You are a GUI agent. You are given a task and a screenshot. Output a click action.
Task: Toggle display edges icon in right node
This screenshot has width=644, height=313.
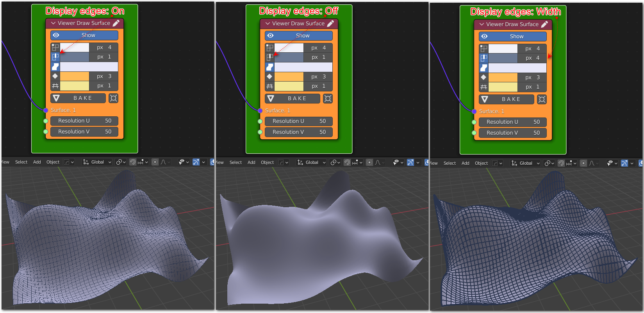click(x=483, y=58)
